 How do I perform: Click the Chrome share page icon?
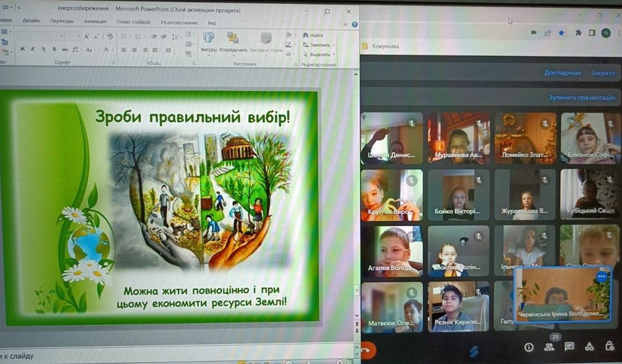click(548, 32)
